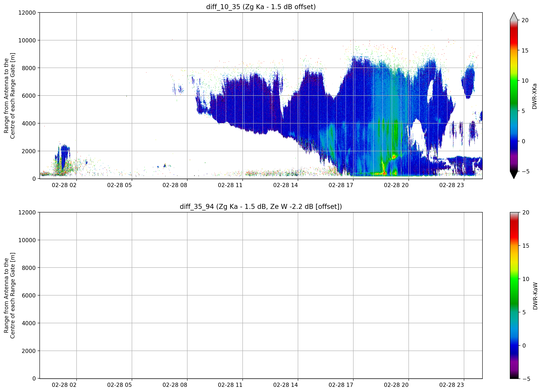Click the 02-28 17 tick label in top plot
This screenshot has width=542, height=392.
[x=341, y=185]
